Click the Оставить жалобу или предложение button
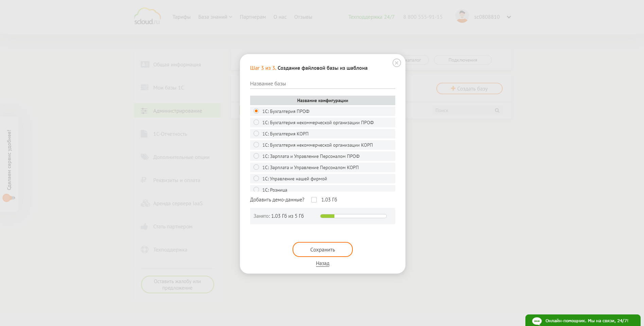The width and height of the screenshot is (644, 326). [x=177, y=284]
